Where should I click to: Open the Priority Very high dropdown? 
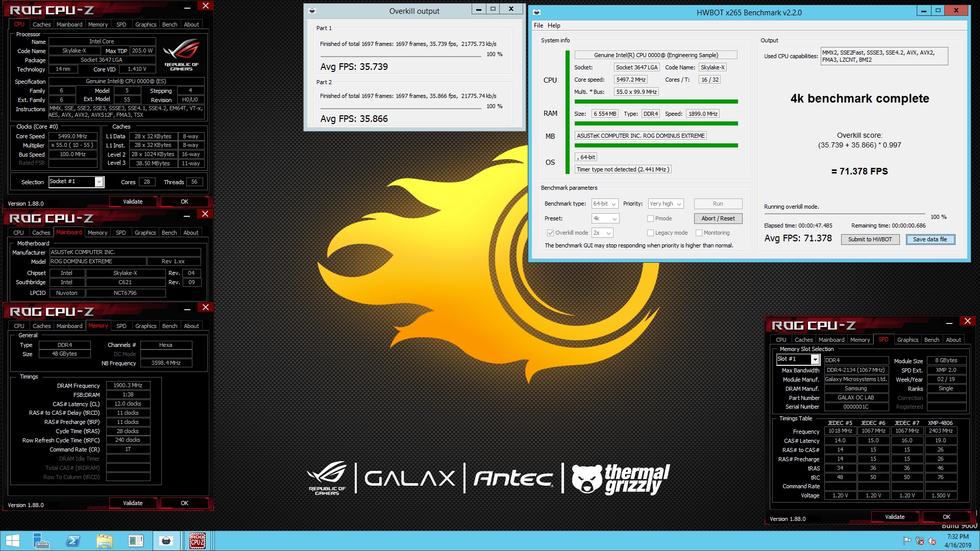[x=666, y=204]
